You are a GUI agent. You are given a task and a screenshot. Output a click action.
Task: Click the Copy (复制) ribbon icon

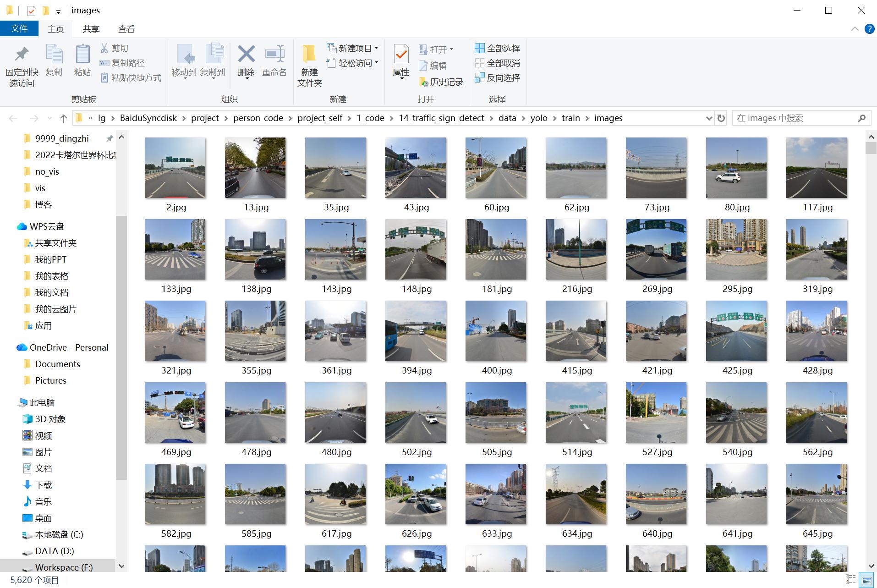point(54,55)
